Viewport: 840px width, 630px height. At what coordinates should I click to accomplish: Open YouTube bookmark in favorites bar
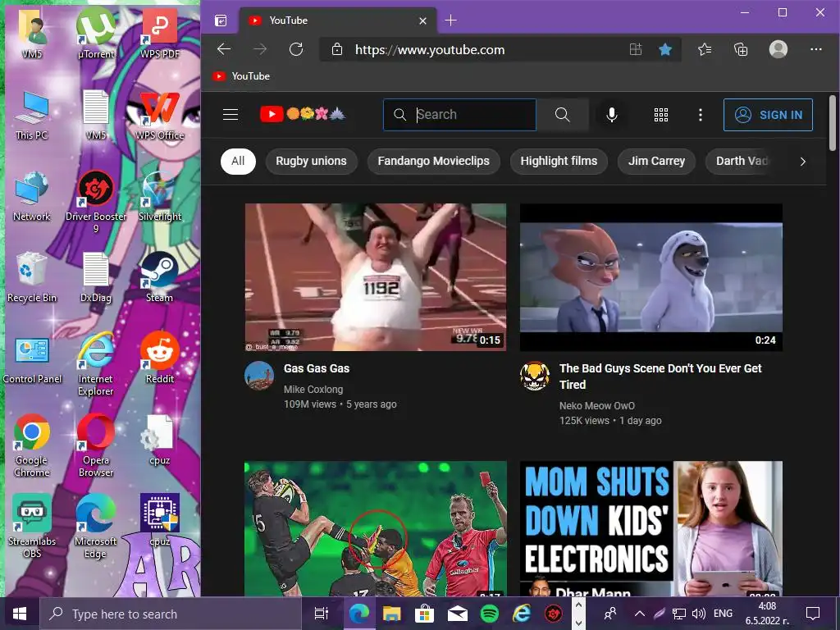pyautogui.click(x=241, y=76)
